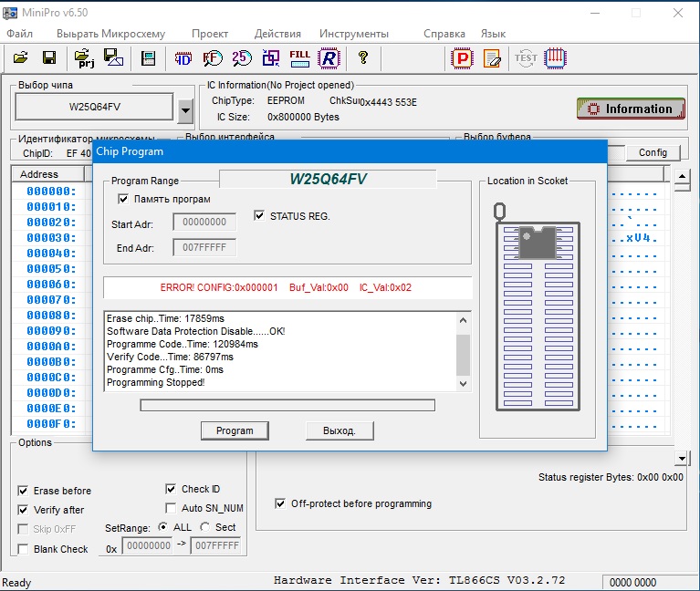
Task: Click the FILL buffer toolbar icon
Action: [299, 58]
